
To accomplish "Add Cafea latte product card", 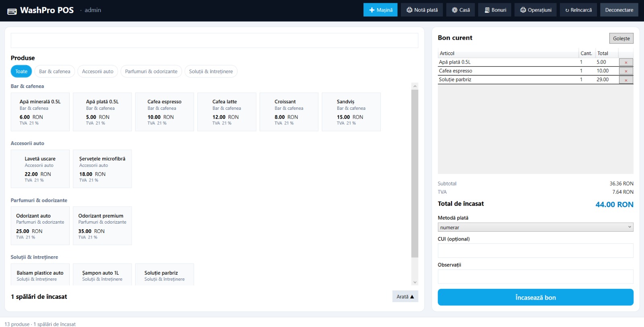I will [x=227, y=112].
